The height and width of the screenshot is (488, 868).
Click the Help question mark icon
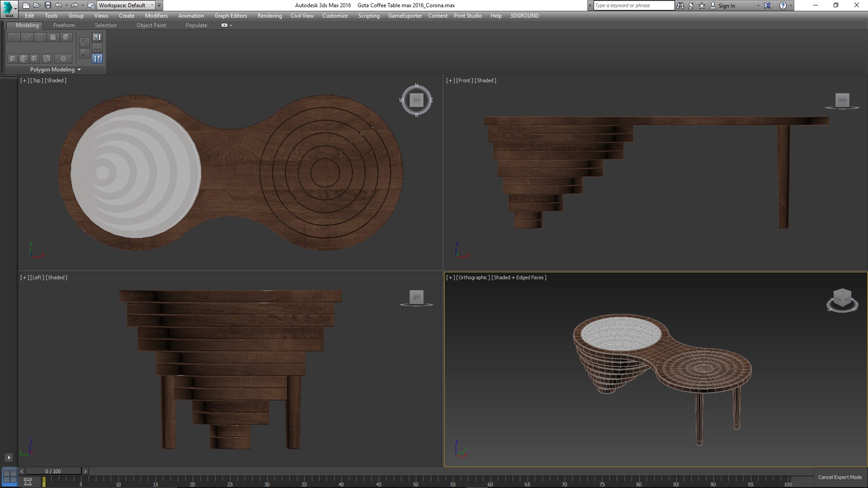coord(783,5)
